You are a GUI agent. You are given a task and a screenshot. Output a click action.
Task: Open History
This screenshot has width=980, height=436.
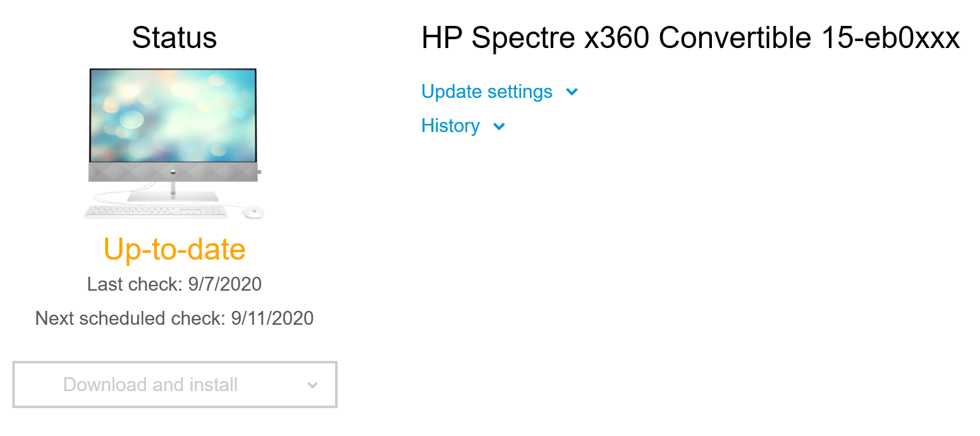click(x=450, y=126)
